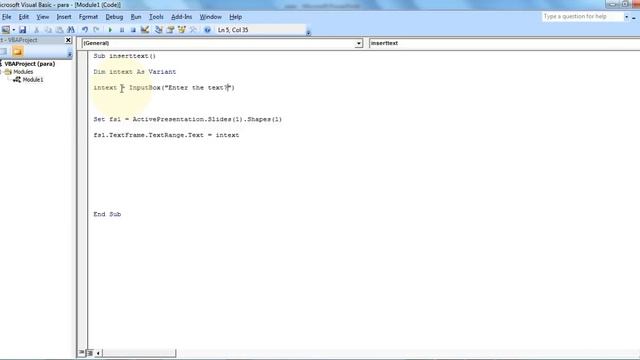The image size is (640, 360).
Task: Click the Copy icon in the toolbar
Action: pyautogui.click(x=48, y=30)
